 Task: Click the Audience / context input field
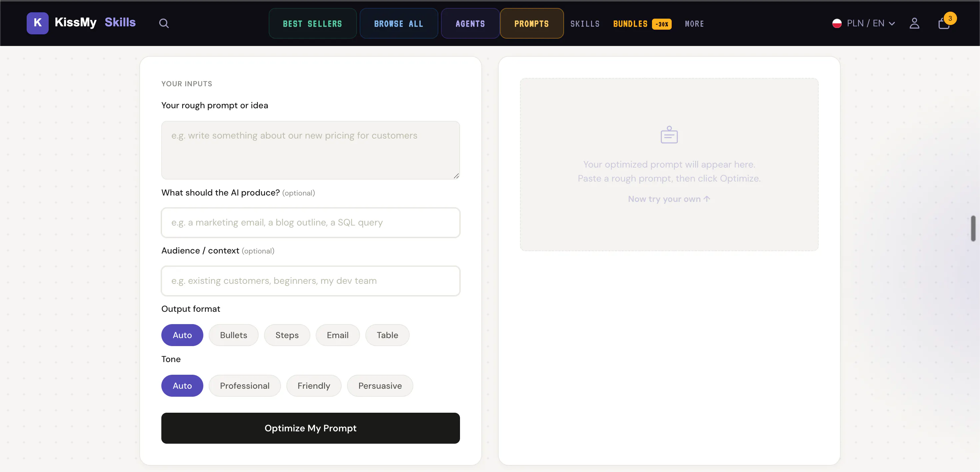310,281
